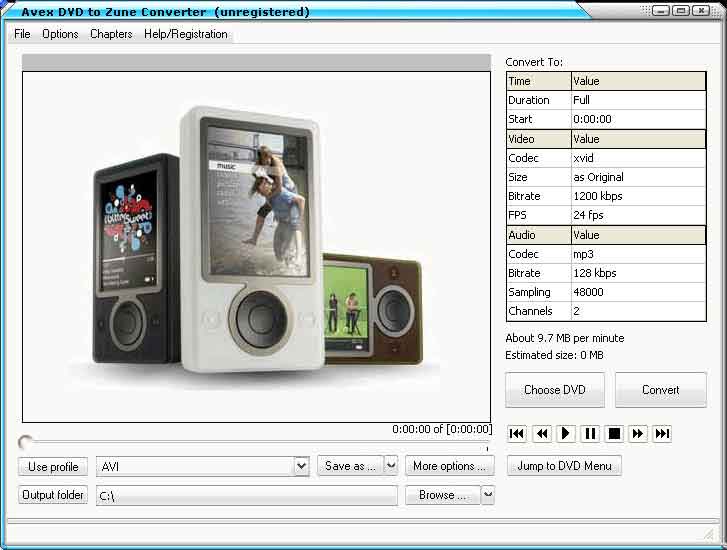Open the Browse dropdown arrow
727x550 pixels.
tap(488, 495)
